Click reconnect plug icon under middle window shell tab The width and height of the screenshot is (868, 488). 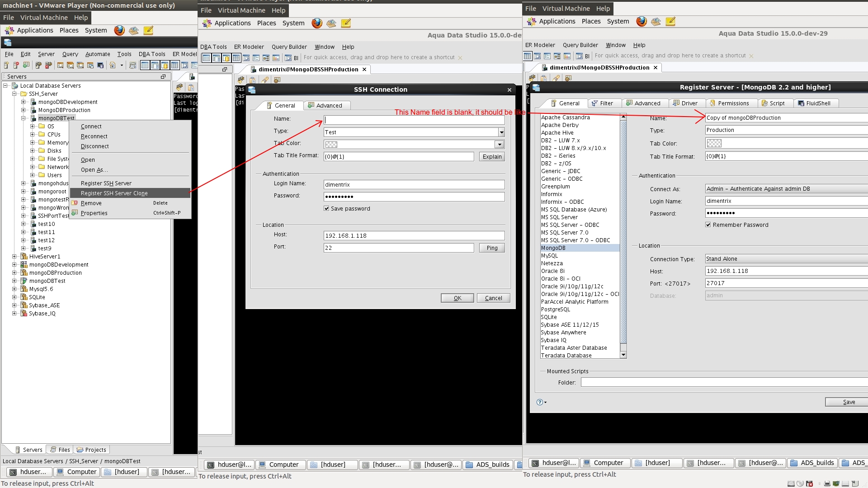(x=241, y=80)
